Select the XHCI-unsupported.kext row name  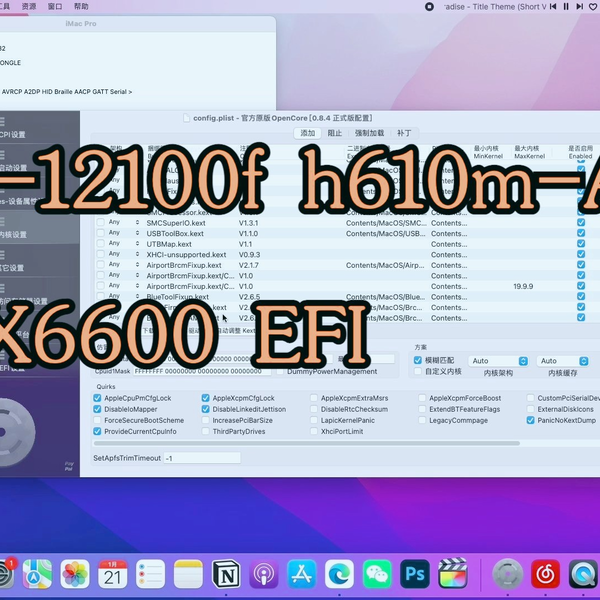pos(186,254)
